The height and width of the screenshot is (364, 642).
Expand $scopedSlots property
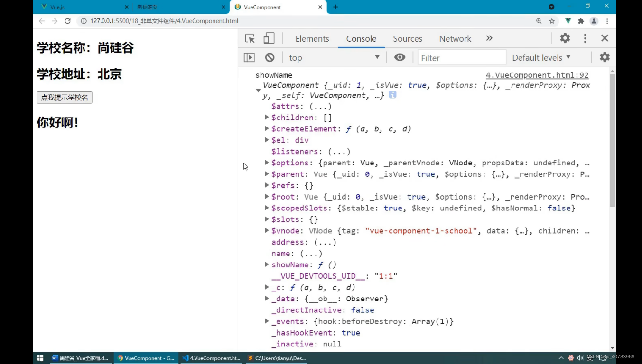tap(267, 208)
